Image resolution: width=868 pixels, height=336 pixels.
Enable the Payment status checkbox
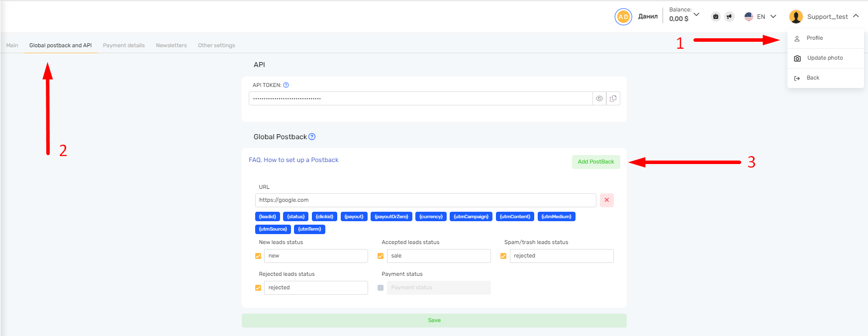[381, 288]
